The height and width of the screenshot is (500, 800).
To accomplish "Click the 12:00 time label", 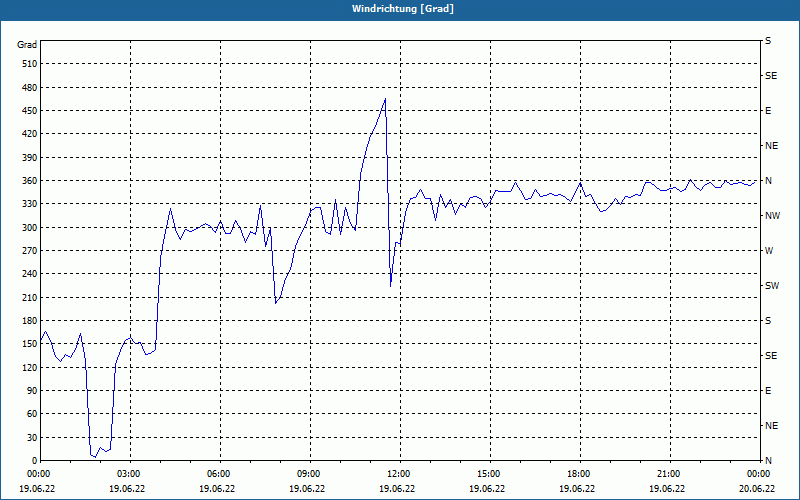I will click(x=397, y=474).
